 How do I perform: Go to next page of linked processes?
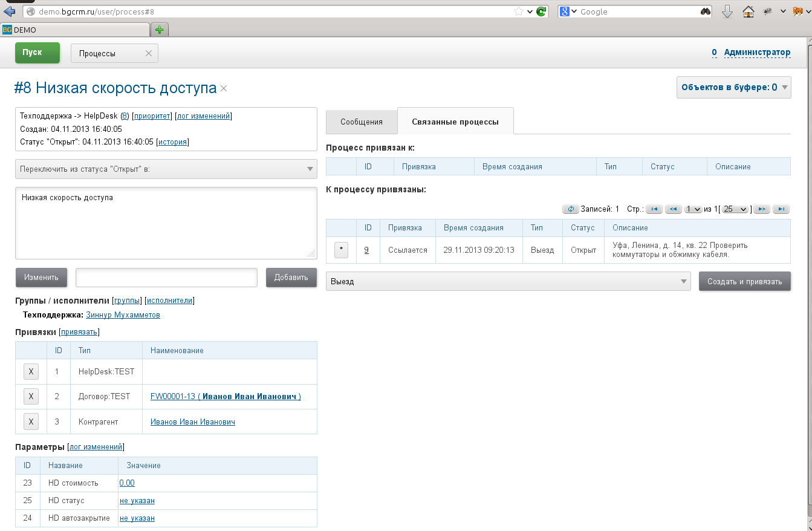762,209
